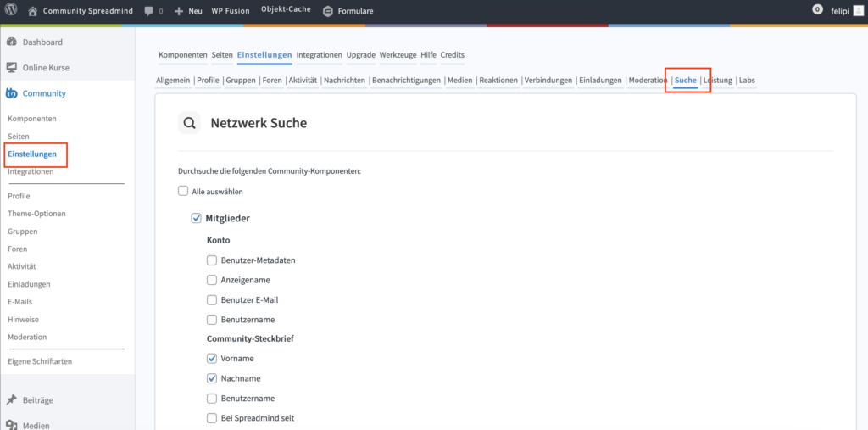Screen dimensions: 868x430
Task: Switch to the Integrationen top tab
Action: tap(320, 54)
